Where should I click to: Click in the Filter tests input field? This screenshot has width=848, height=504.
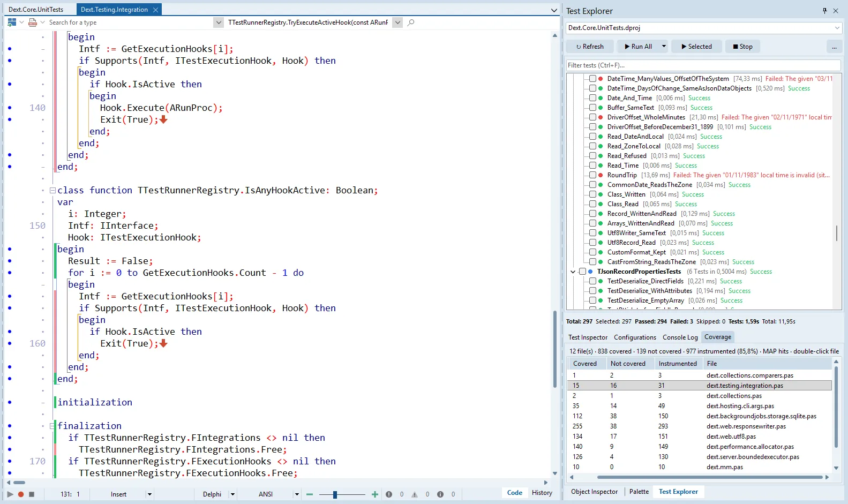point(703,65)
